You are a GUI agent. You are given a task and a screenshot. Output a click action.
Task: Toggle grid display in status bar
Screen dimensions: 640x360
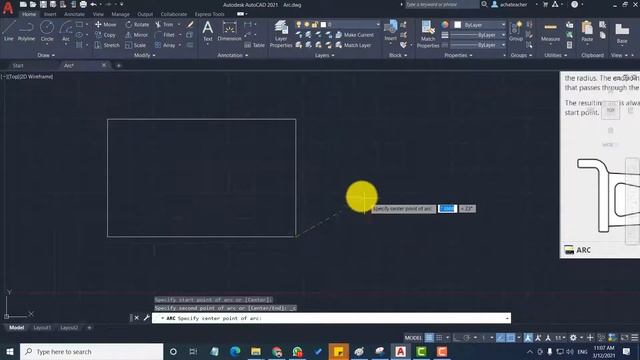click(429, 338)
